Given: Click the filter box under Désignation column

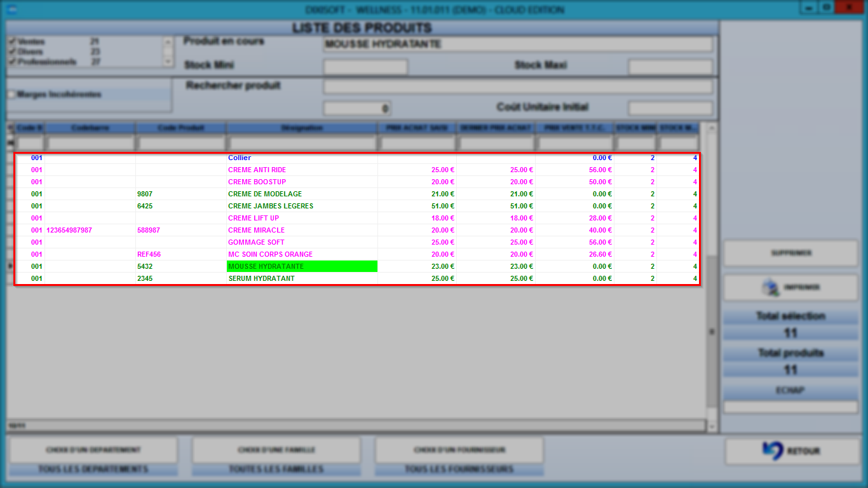Looking at the screenshot, I should click(302, 143).
